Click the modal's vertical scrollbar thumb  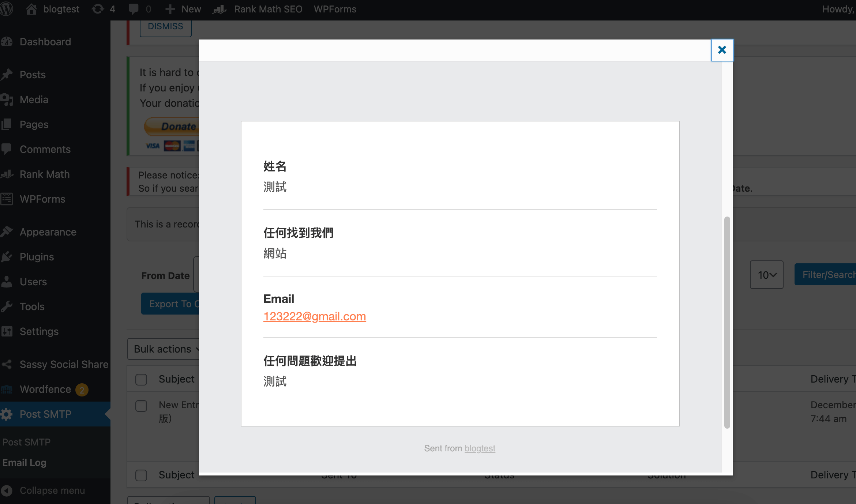click(x=727, y=322)
